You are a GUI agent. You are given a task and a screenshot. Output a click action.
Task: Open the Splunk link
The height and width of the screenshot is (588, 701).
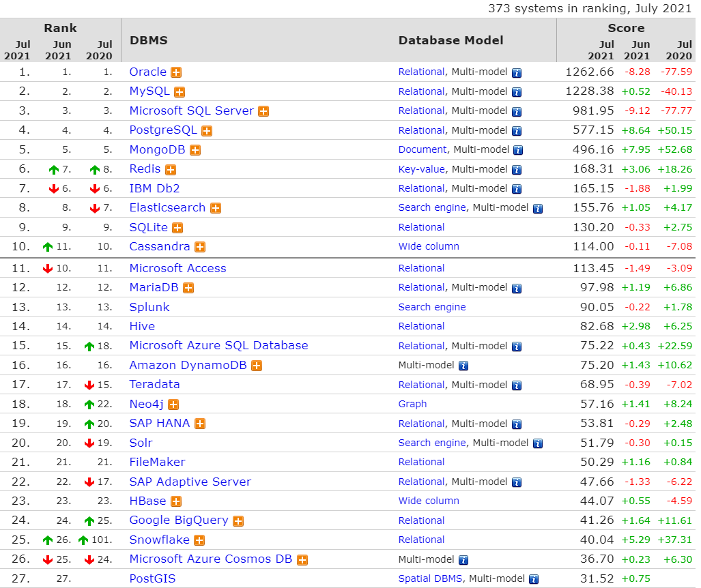click(x=149, y=308)
